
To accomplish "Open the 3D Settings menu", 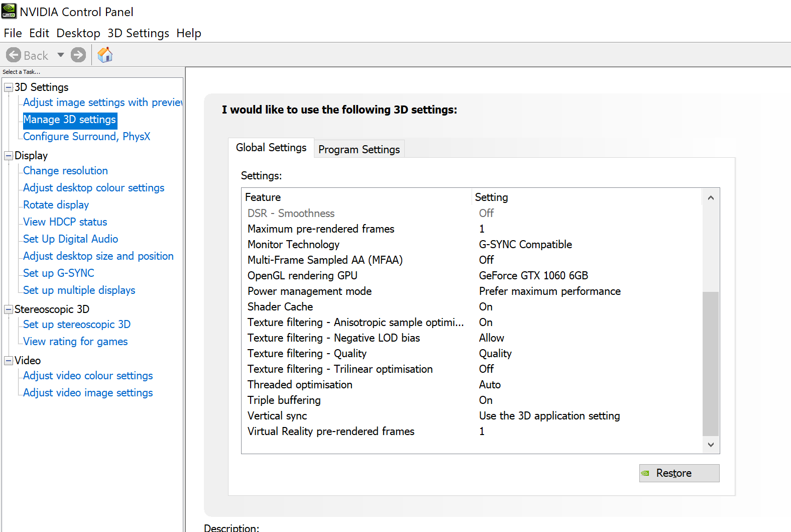I will click(138, 33).
